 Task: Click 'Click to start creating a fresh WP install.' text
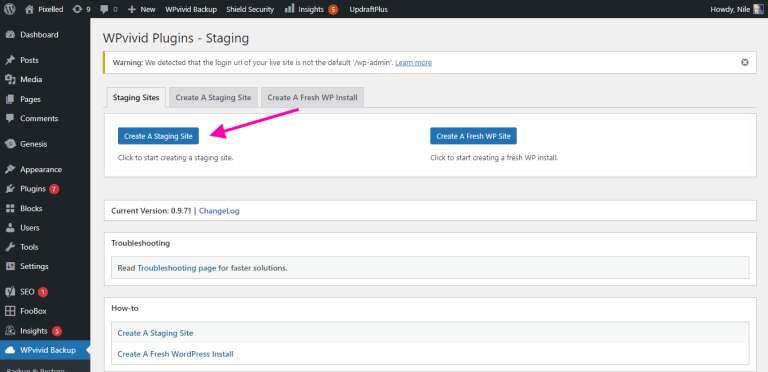click(494, 158)
